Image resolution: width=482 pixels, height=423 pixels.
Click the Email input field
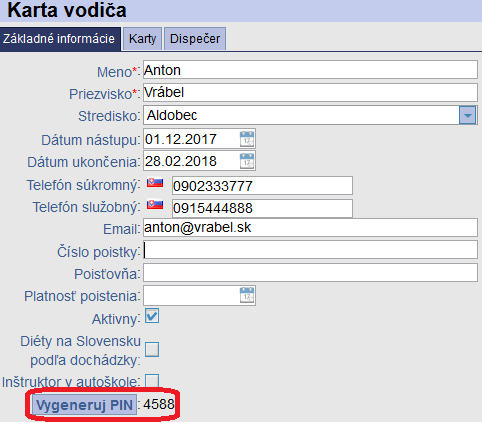310,228
